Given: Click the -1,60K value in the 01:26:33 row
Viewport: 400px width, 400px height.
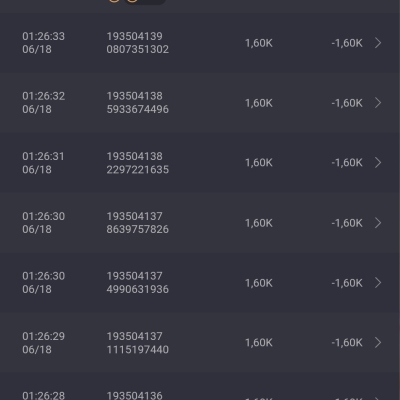Looking at the screenshot, I should 347,43.
